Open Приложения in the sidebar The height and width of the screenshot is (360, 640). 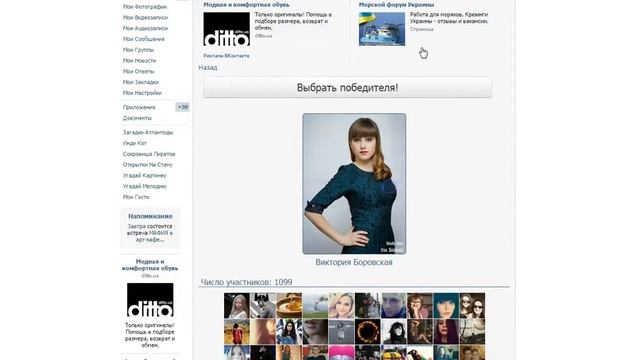pyautogui.click(x=139, y=107)
